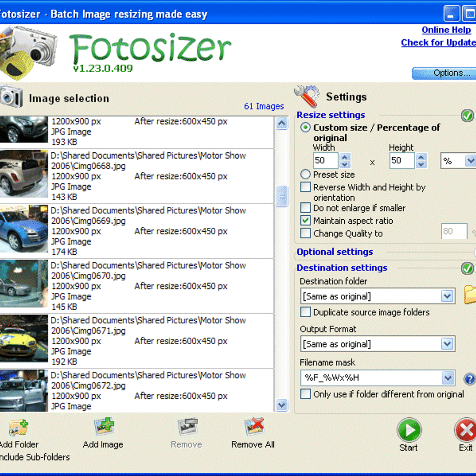Select the Cimg0668.jpg thumbnail
Screen dimensions: 476x476
tap(24, 174)
